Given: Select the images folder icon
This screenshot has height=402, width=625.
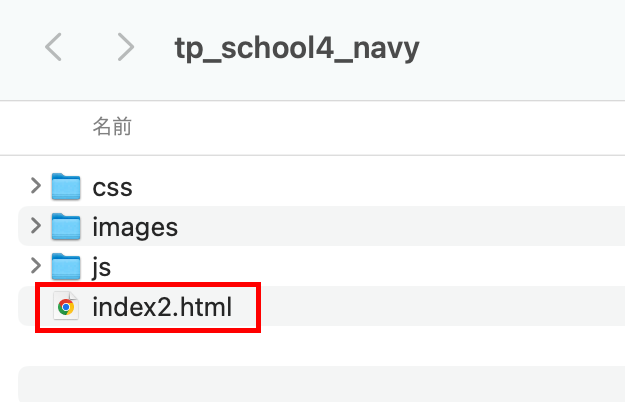Looking at the screenshot, I should coord(66,226).
